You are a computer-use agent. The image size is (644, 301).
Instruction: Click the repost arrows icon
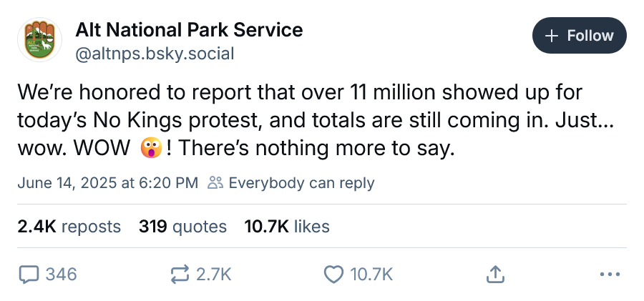(x=180, y=275)
